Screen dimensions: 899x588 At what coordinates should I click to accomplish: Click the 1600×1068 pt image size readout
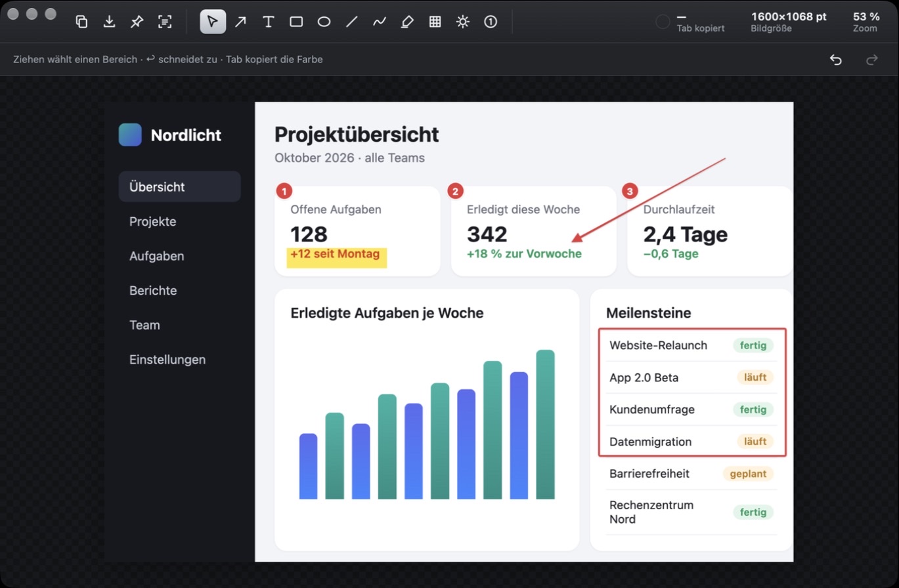coord(789,22)
